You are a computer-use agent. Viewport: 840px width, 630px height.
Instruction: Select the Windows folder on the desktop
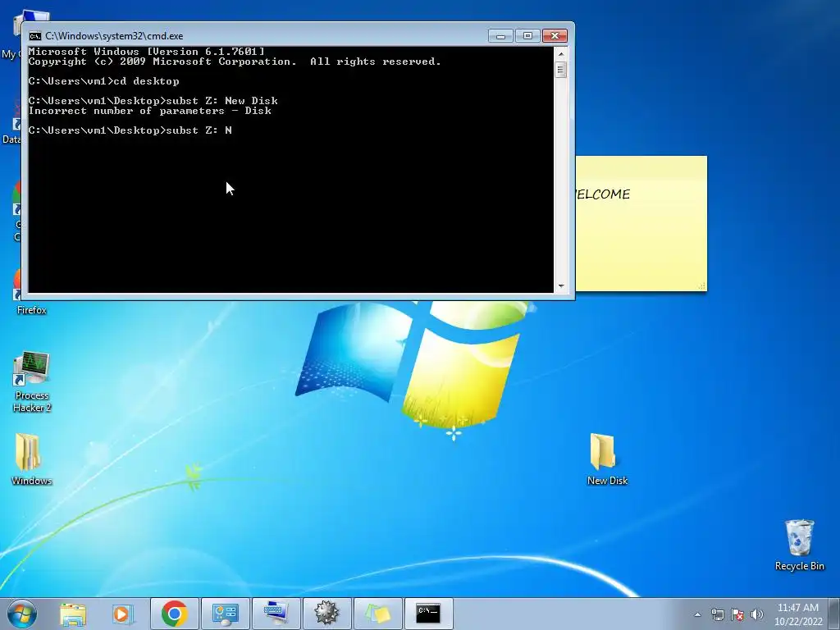32,459
